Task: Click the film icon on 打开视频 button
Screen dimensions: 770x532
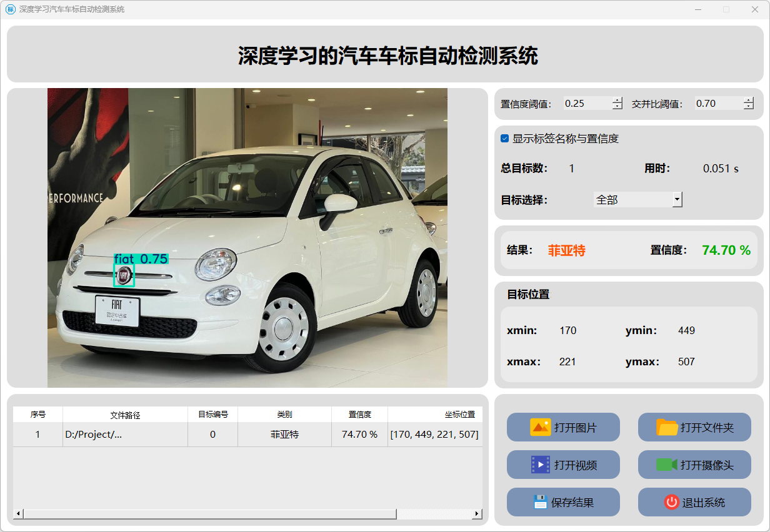Action: coord(540,465)
